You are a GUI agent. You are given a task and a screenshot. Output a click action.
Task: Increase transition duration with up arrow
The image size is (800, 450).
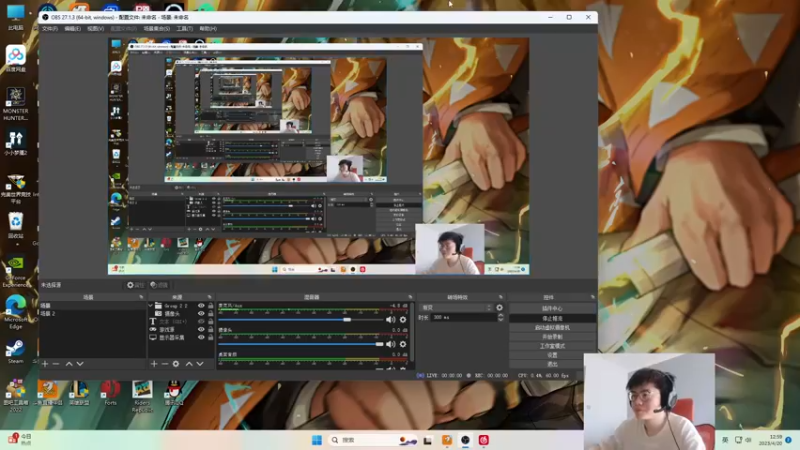coord(501,315)
